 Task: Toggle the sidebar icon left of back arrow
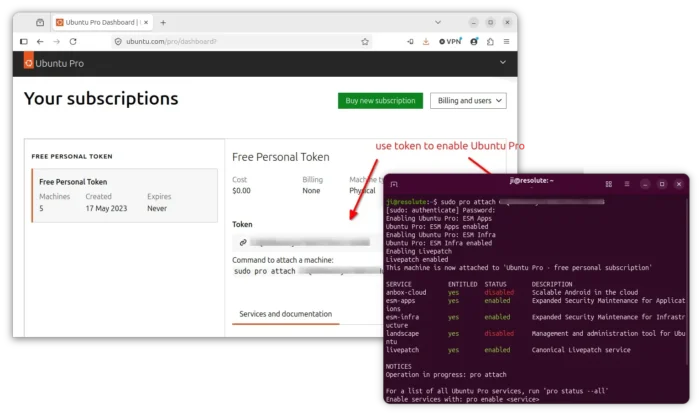(24, 42)
